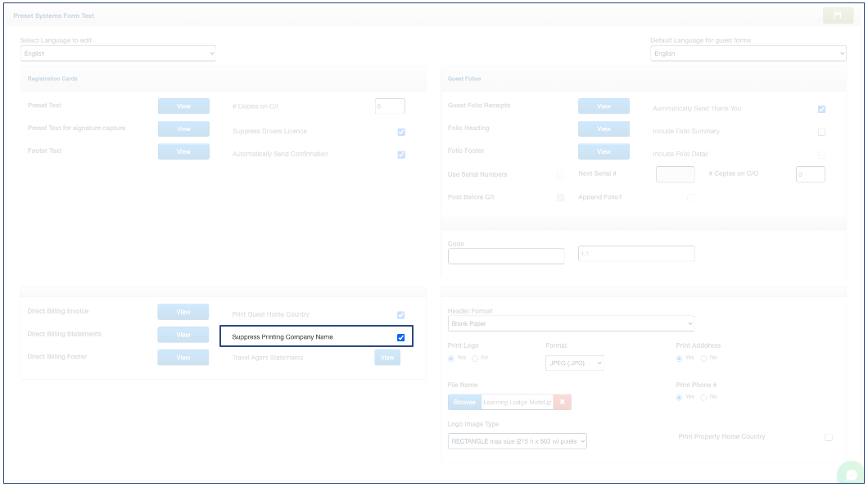Click the Browse button for File Name
Viewport: 868px width, 487px height.
click(x=464, y=402)
